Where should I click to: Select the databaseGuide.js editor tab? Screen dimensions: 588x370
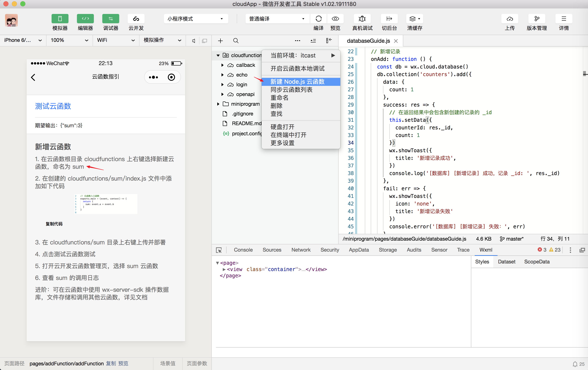368,41
